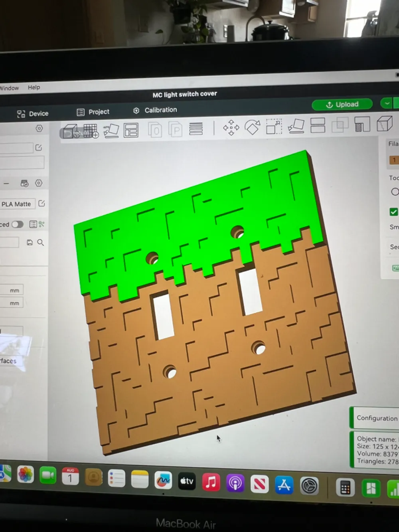Click the first mm value field

point(12,290)
